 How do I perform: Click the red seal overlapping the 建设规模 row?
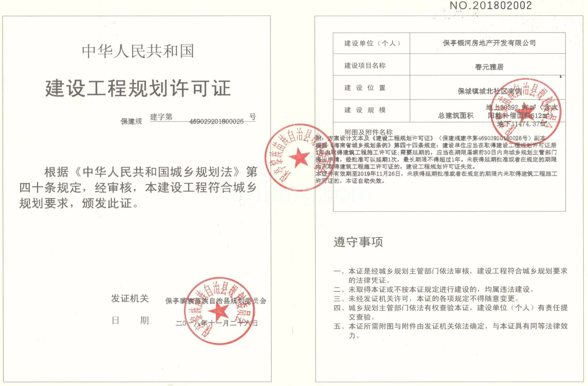[x=525, y=109]
